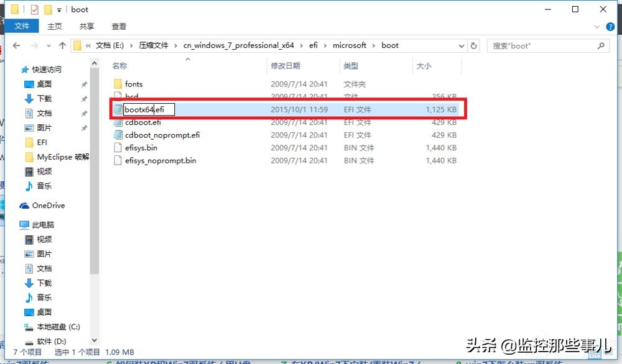The width and height of the screenshot is (622, 364).
Task: Click the up arrow to go to parent folder
Action: point(62,45)
